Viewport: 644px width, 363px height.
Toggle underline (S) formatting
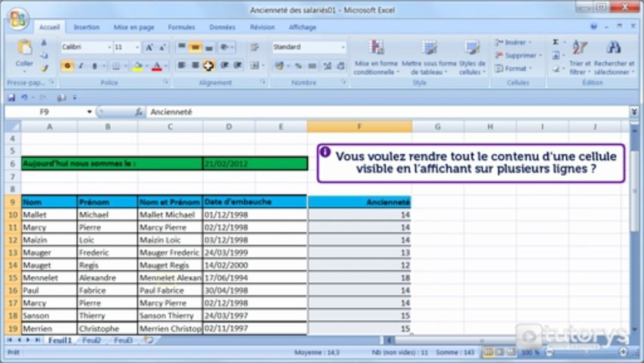(x=94, y=66)
